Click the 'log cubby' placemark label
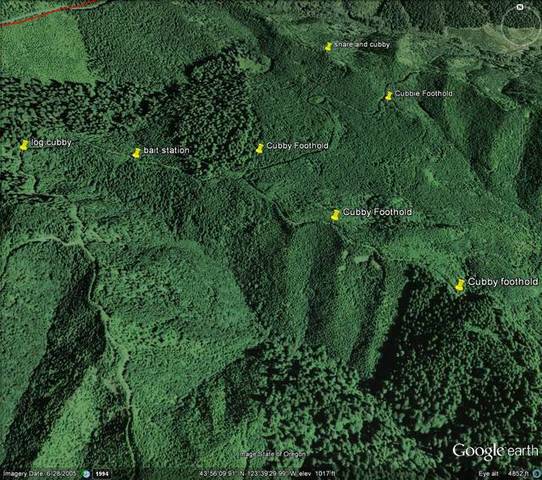 coord(51,142)
